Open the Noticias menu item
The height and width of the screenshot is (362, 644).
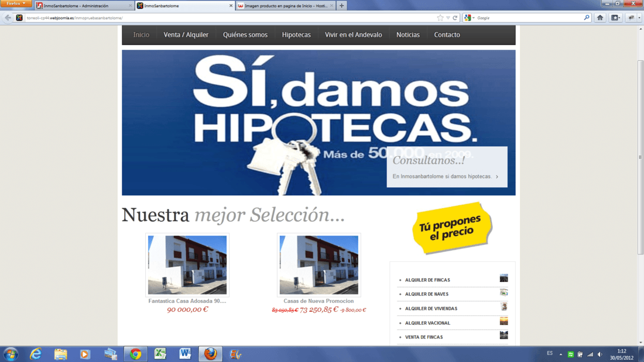[x=408, y=35]
